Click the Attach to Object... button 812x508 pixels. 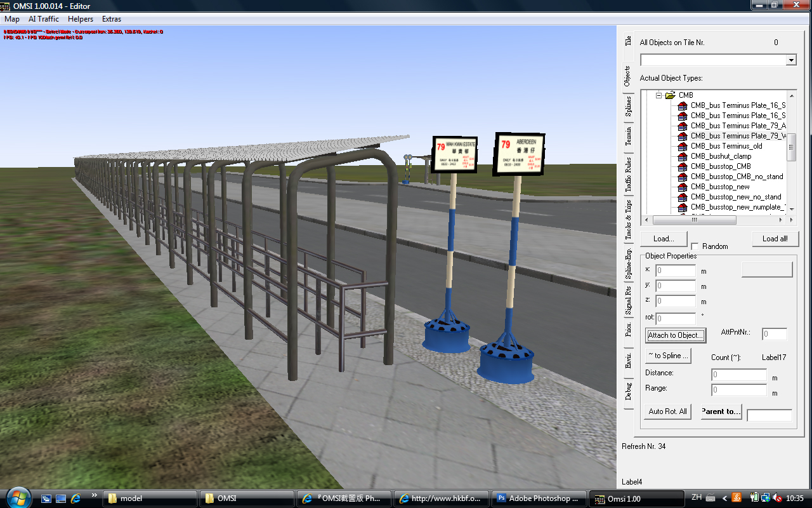point(676,335)
